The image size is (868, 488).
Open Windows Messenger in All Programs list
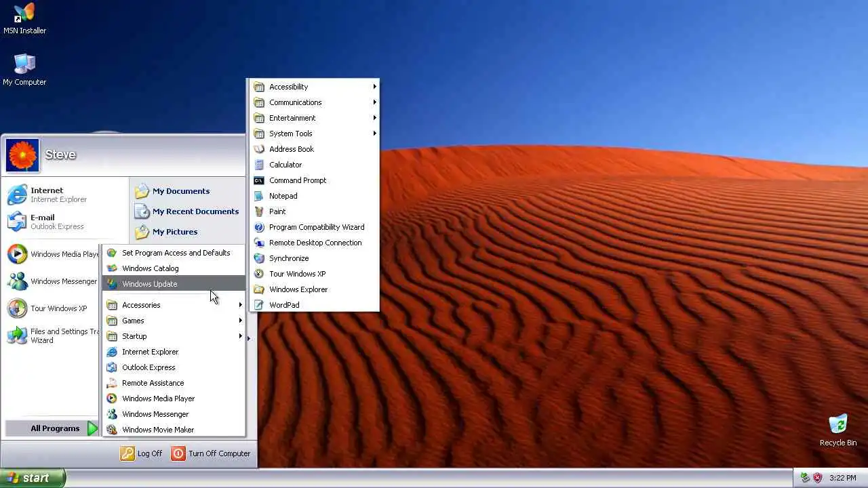(x=174, y=414)
